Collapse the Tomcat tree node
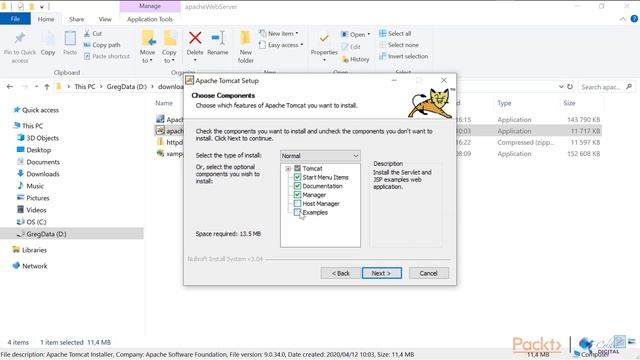The width and height of the screenshot is (640, 360). click(288, 169)
